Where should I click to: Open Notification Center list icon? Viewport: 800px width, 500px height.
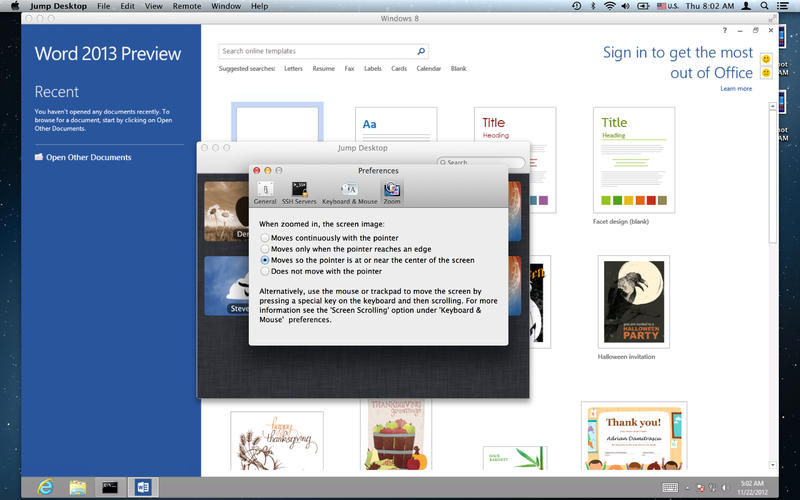782,6
